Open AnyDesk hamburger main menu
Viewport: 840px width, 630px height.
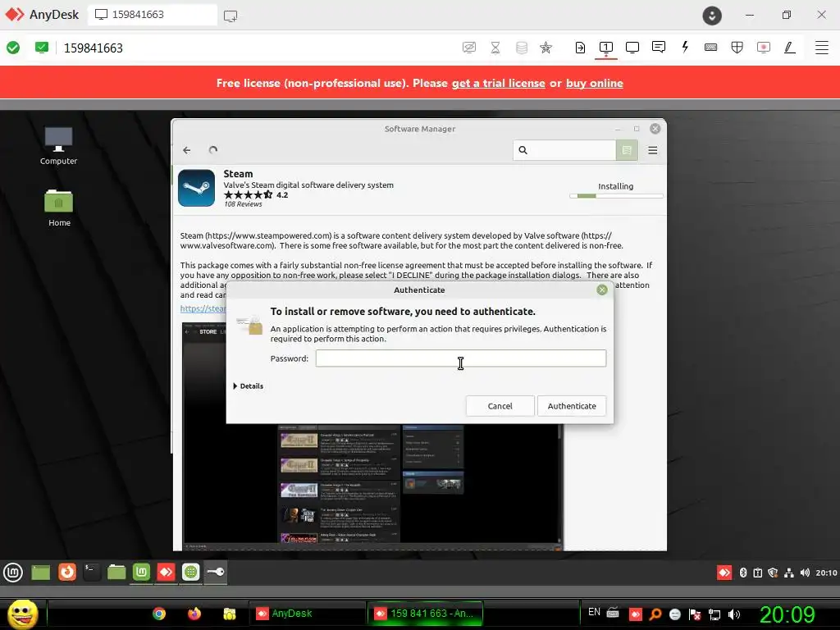pyautogui.click(x=822, y=48)
